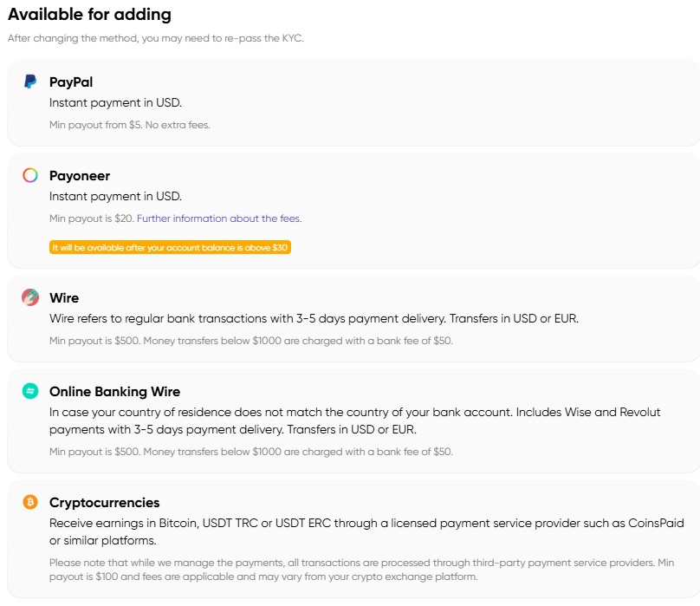The image size is (700, 606).
Task: Click the orange balance above $30 notice
Action: click(170, 247)
